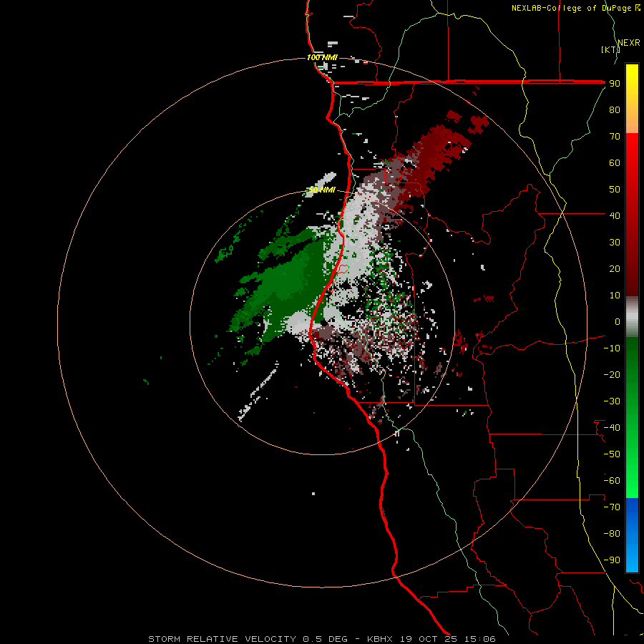
Task: Click the -90 value on the velocity scale
Action: click(612, 560)
